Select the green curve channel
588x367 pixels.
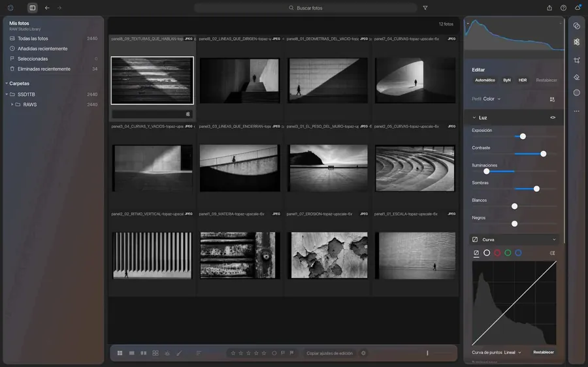pyautogui.click(x=508, y=253)
